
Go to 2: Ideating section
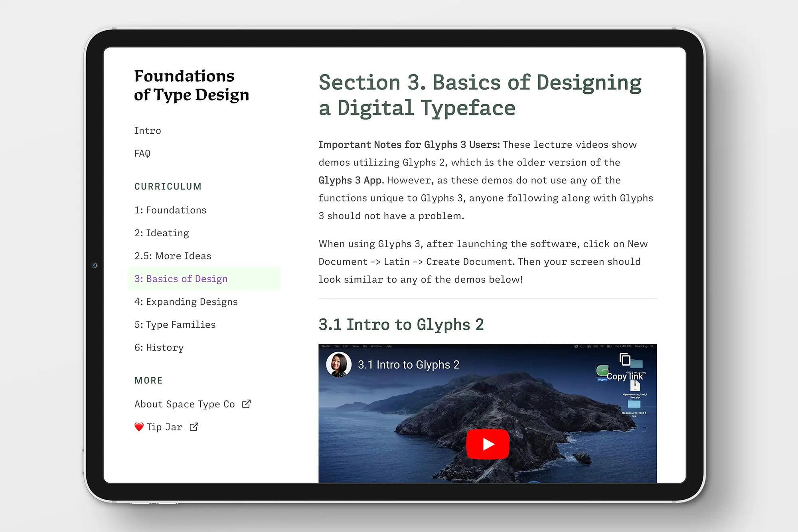(x=162, y=233)
